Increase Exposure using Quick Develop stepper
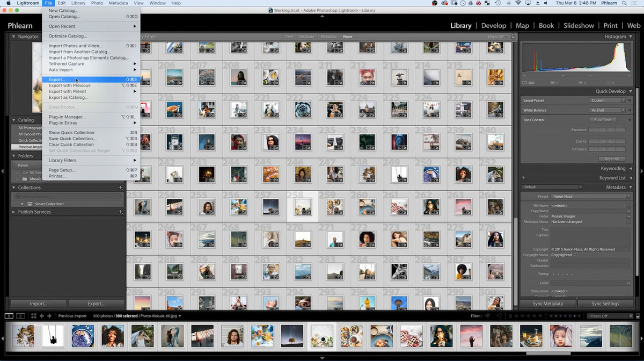 tap(611, 129)
